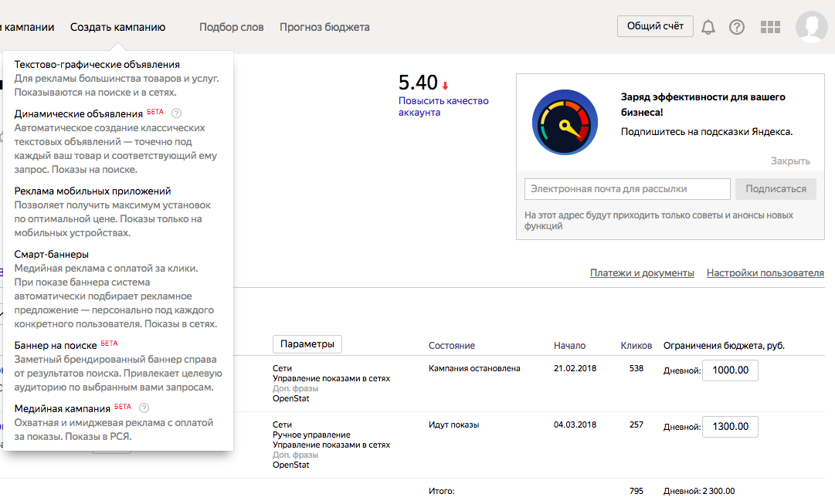
Task: Click the 04.03.2018 start date
Action: pos(575,425)
